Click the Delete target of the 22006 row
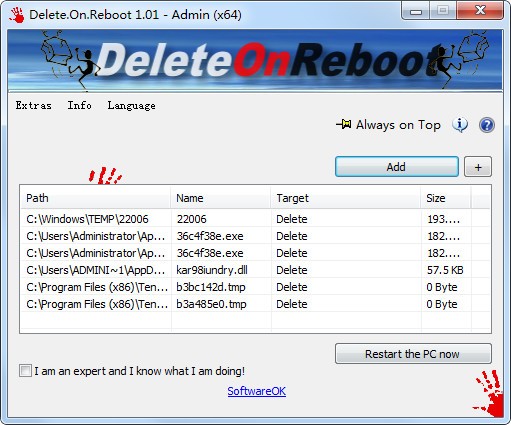The height and width of the screenshot is (425, 511). (292, 219)
